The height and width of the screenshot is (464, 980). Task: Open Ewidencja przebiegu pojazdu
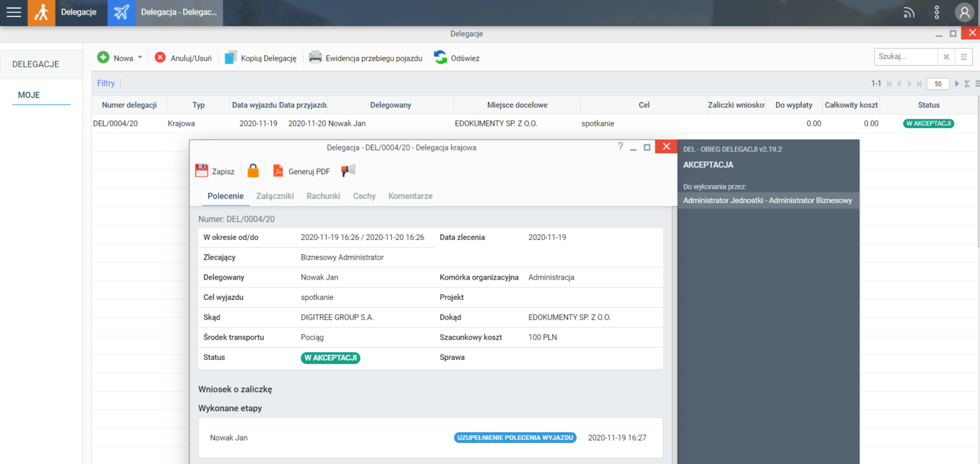(x=366, y=58)
